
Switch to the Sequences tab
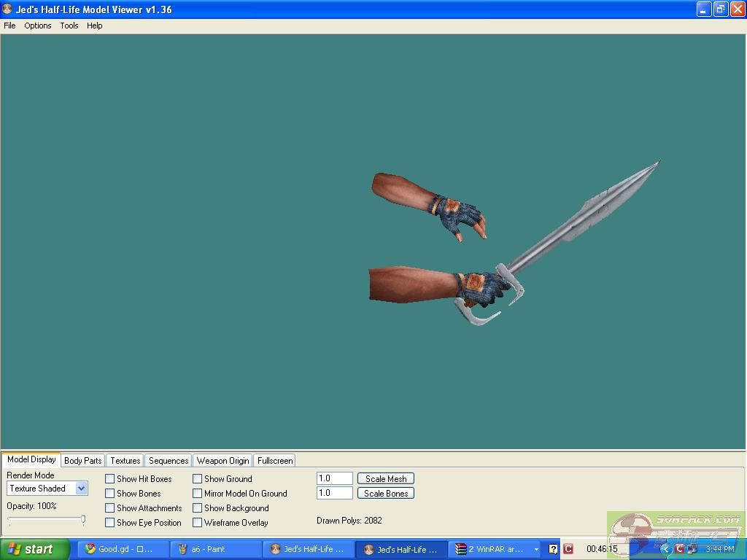point(169,461)
